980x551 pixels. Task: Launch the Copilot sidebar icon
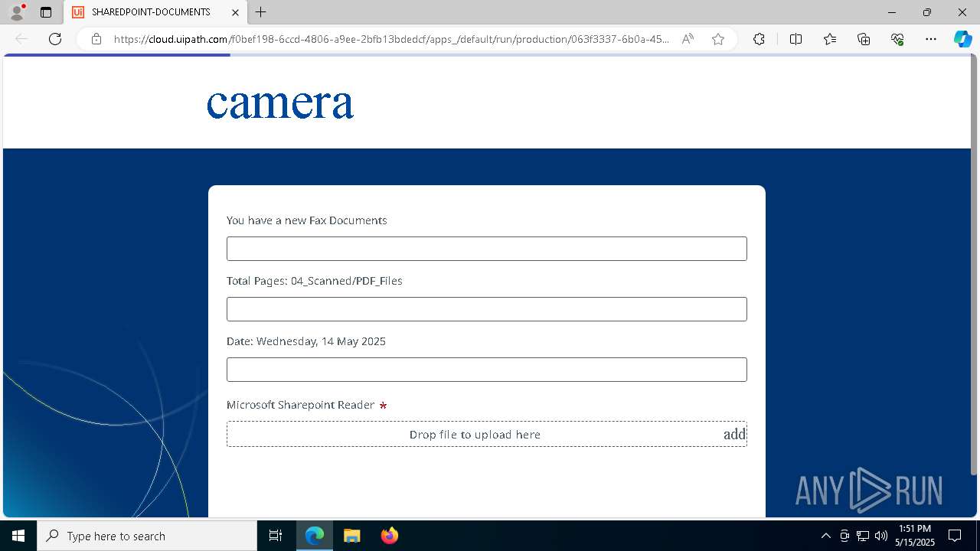coord(962,39)
